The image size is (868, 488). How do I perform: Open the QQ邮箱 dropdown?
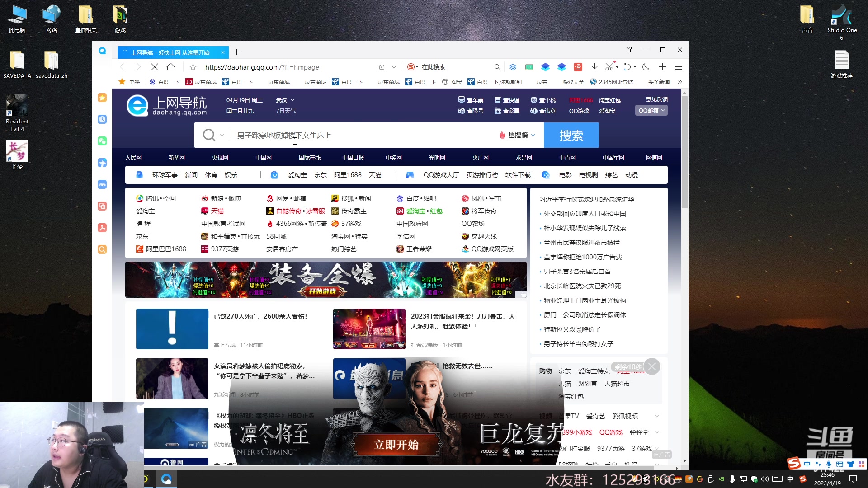click(651, 110)
